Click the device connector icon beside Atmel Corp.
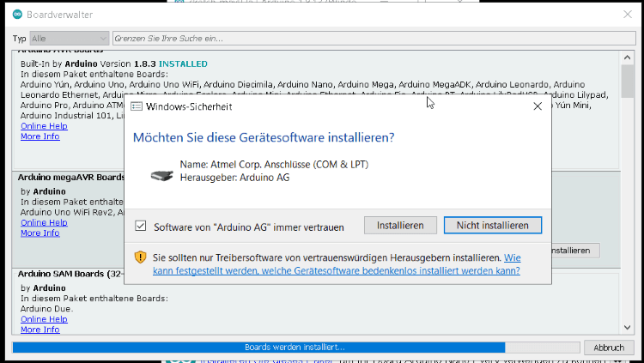Screen dimensions: 644x363 tap(161, 175)
